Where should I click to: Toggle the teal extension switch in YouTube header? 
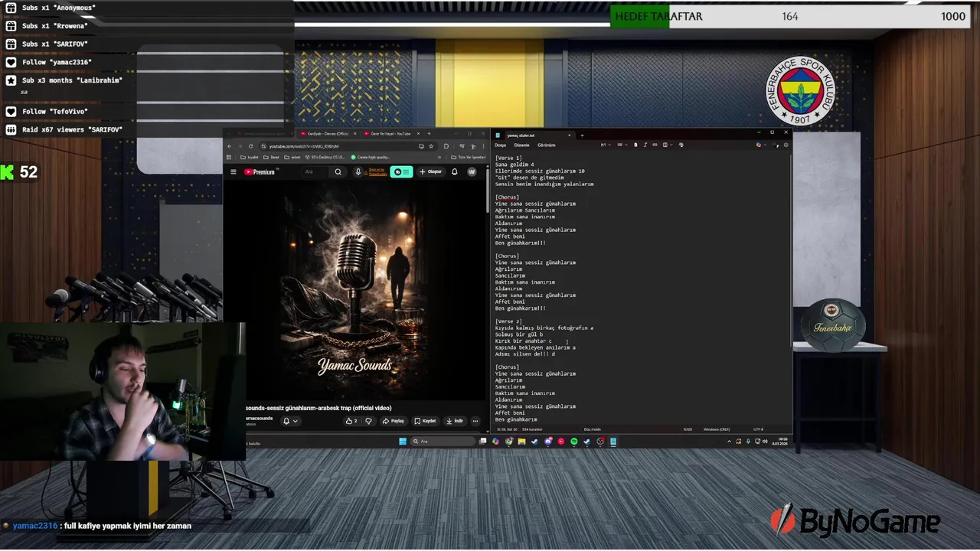click(x=402, y=172)
